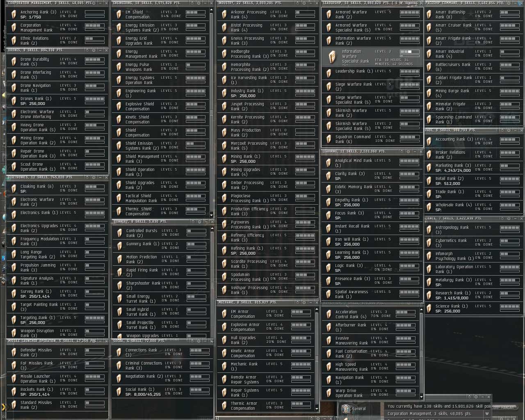Click the Mechanic window scrollbar track

point(317,359)
